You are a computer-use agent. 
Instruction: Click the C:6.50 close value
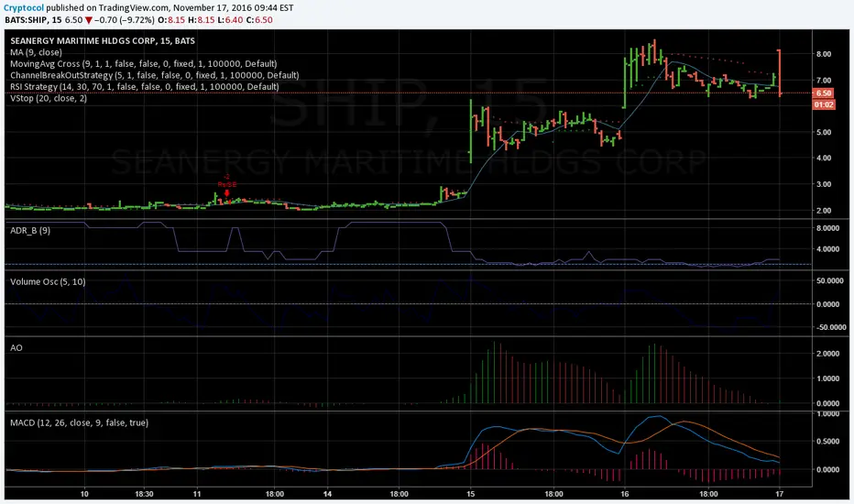pyautogui.click(x=259, y=20)
